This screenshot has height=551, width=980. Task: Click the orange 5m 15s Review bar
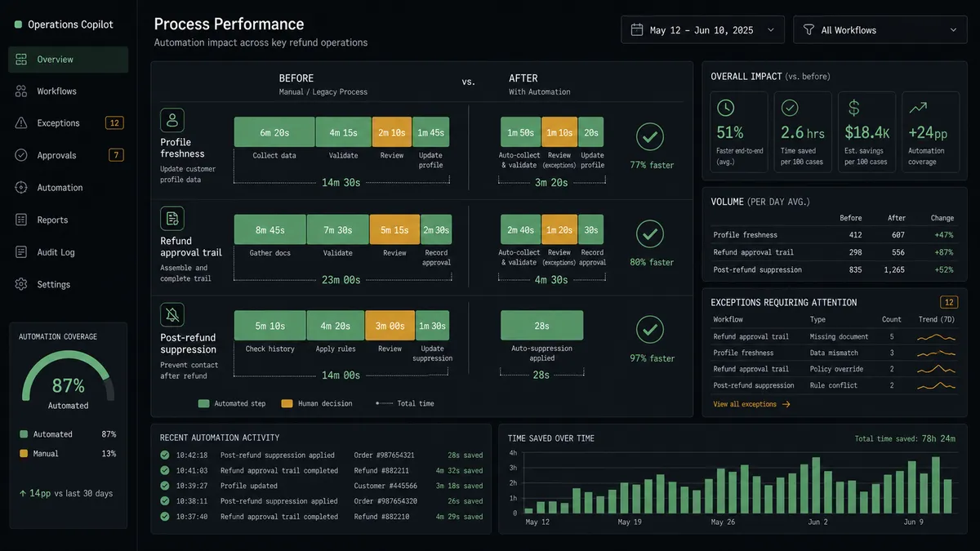[x=394, y=230]
